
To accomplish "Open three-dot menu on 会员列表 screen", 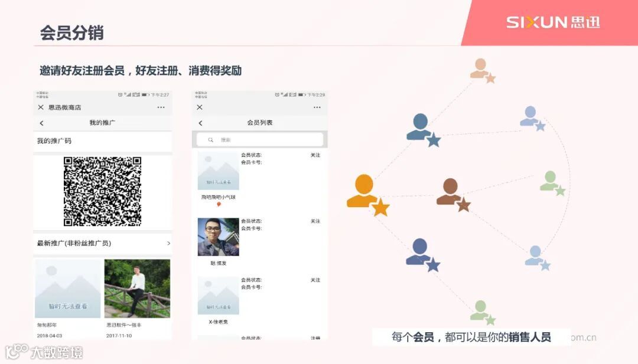I will point(317,107).
